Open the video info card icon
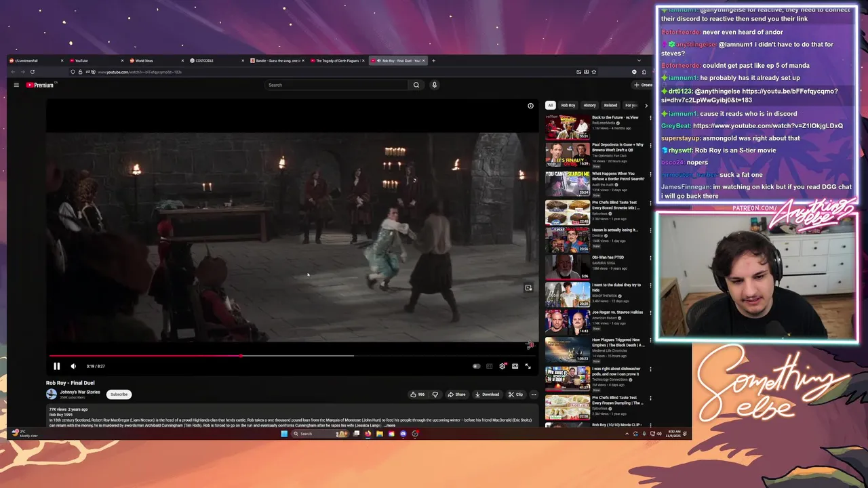The image size is (868, 488). [531, 106]
